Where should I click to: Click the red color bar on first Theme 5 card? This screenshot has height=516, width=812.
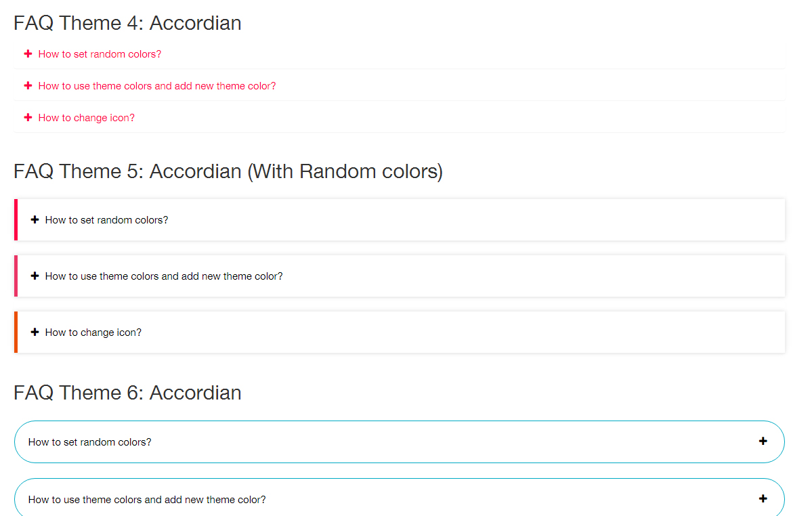(16, 219)
